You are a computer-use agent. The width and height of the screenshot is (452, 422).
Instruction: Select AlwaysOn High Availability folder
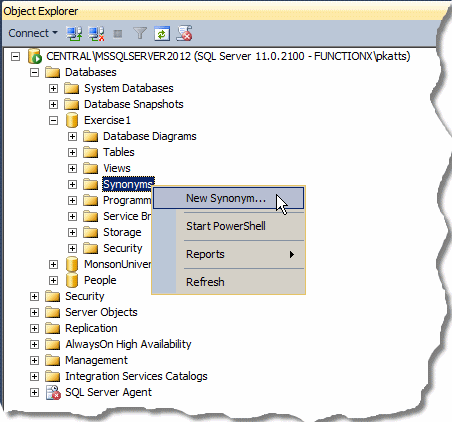tap(128, 344)
